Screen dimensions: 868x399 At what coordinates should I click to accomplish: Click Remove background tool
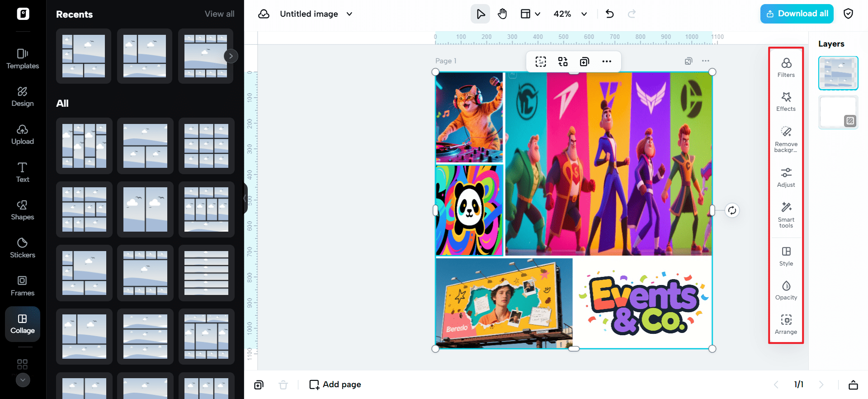click(786, 139)
